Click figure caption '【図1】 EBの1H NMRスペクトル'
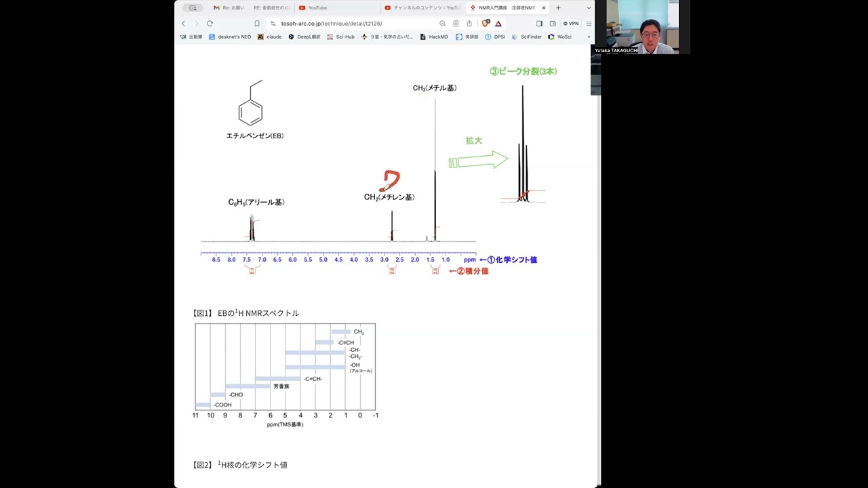This screenshot has width=868, height=488. (x=246, y=313)
